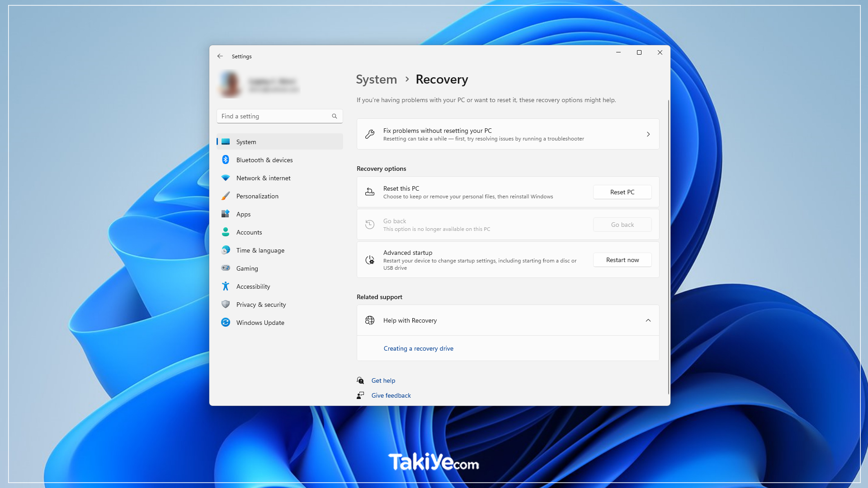Image resolution: width=868 pixels, height=488 pixels.
Task: Click the back arrow in Settings title bar
Action: coord(220,56)
